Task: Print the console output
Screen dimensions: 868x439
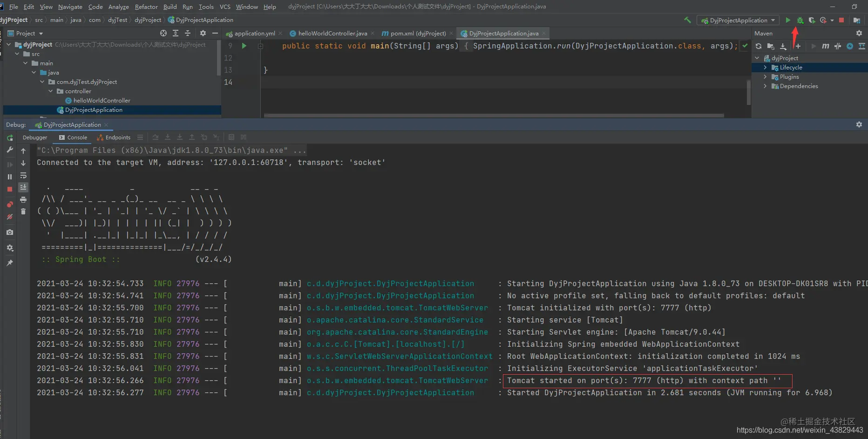Action: pos(23,199)
